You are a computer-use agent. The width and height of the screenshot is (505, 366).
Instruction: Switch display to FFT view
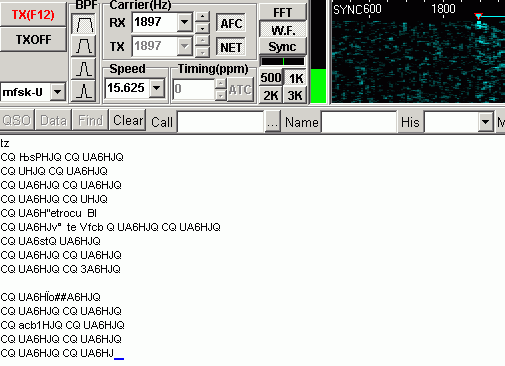click(x=283, y=12)
